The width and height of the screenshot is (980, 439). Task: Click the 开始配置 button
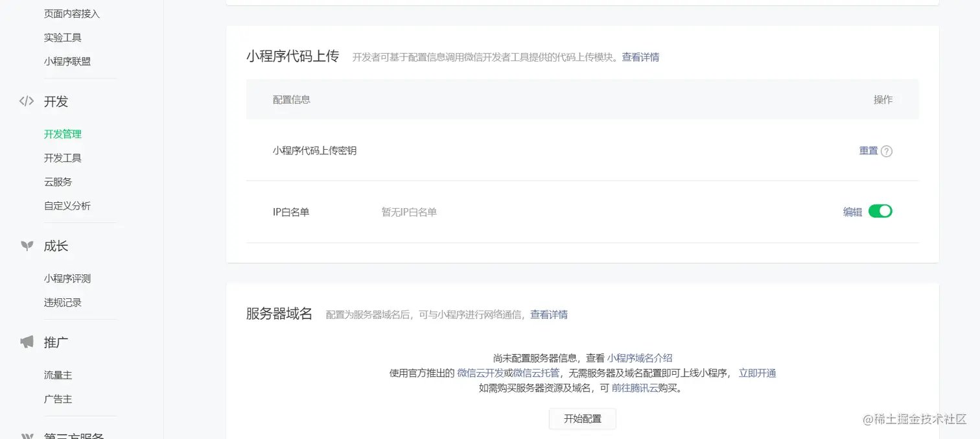(x=582, y=419)
